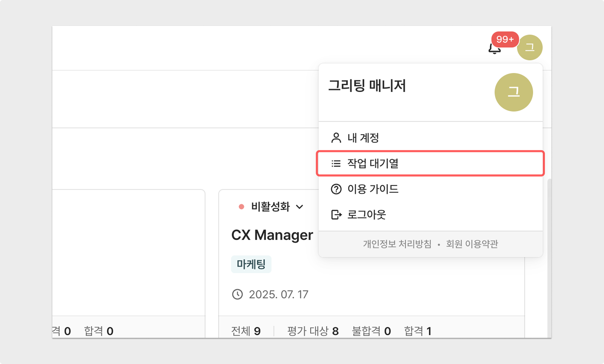The height and width of the screenshot is (364, 604).
Task: Open the CX Manager job card title
Action: pos(272,235)
